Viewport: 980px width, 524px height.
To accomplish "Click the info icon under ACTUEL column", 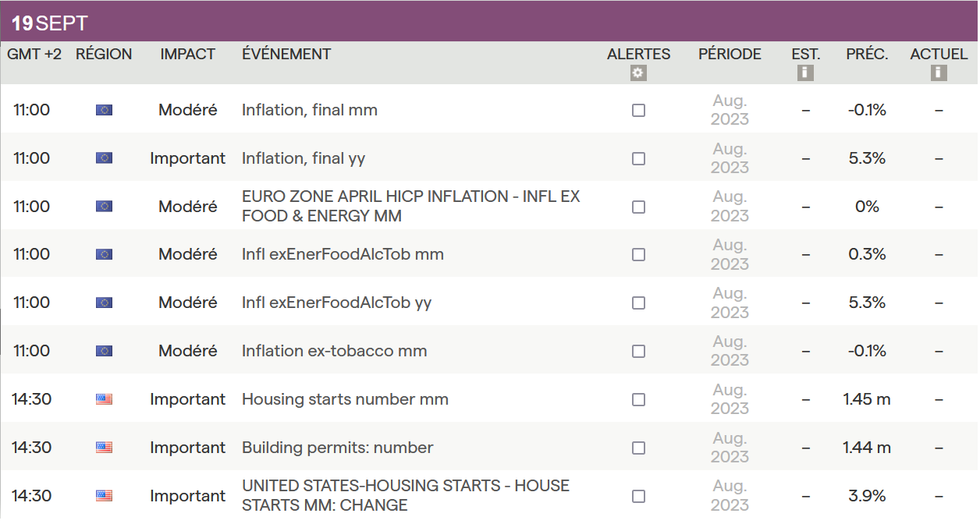I will pos(939,73).
